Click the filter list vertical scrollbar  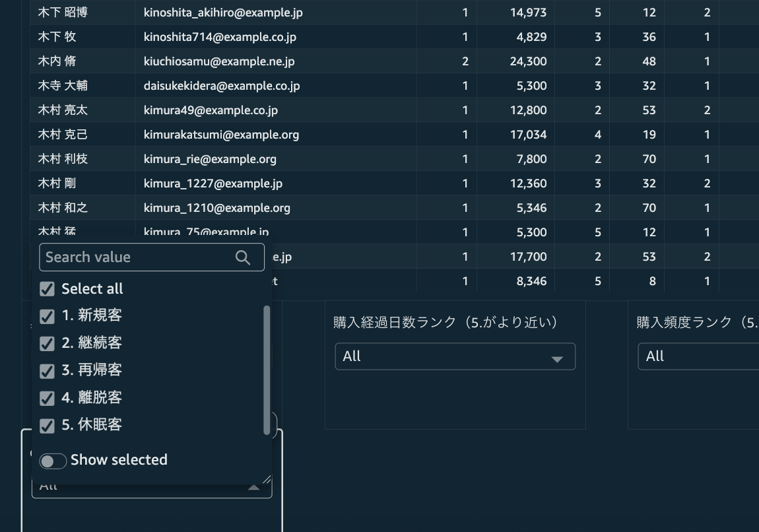click(267, 370)
